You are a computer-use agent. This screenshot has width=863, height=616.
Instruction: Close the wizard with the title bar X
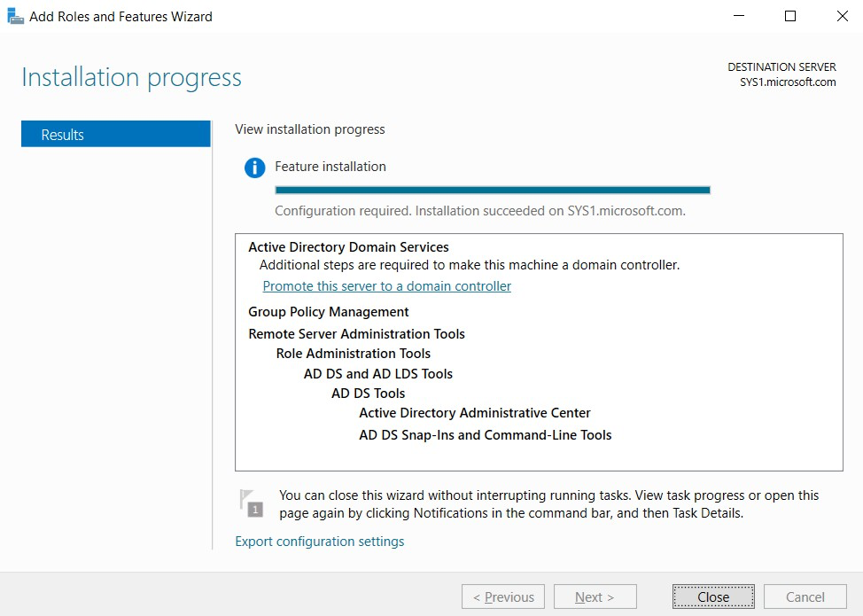842,16
